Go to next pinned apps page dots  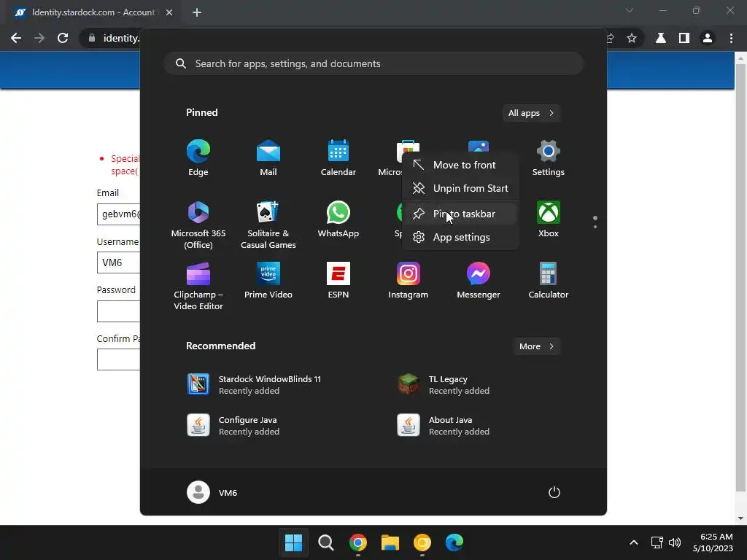coord(595,222)
